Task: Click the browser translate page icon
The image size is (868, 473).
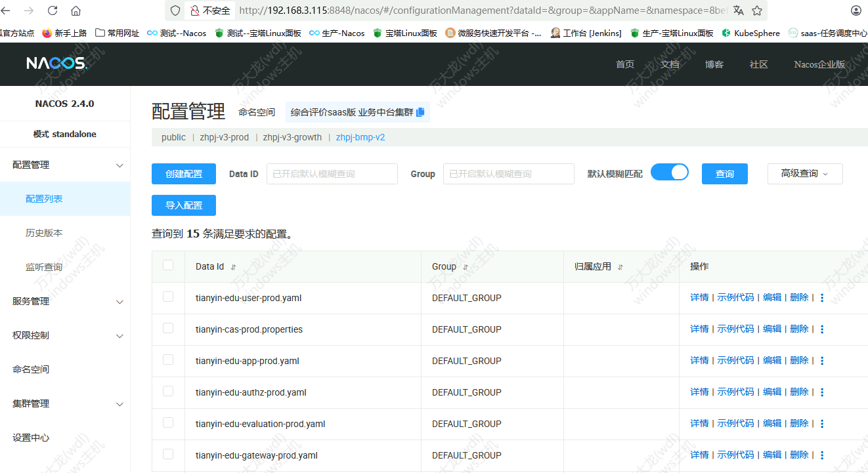Action: coord(739,10)
